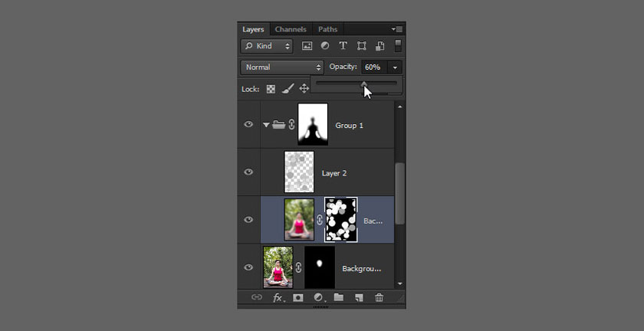This screenshot has height=331, width=644.
Task: Open the Layers panel flyout menu
Action: (397, 29)
